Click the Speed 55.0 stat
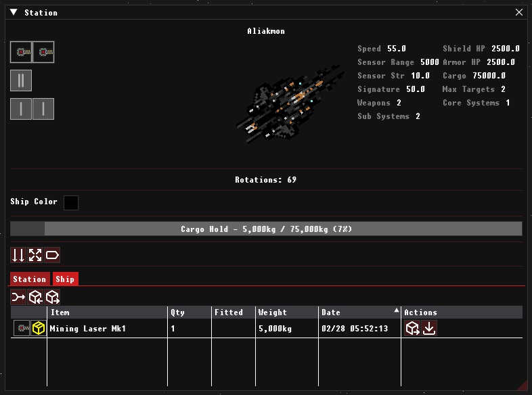The width and height of the screenshot is (532, 395). point(382,49)
